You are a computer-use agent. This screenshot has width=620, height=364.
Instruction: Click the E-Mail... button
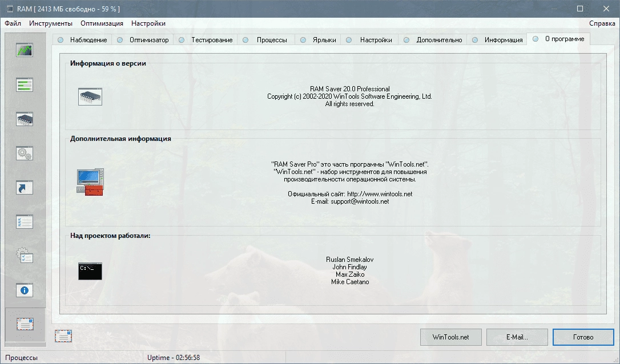coord(517,337)
